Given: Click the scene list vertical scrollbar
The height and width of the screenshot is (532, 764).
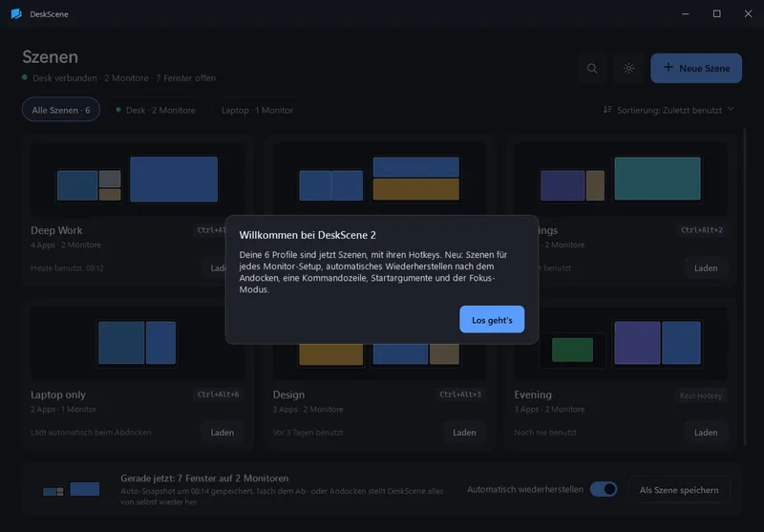Looking at the screenshot, I should click(745, 287).
